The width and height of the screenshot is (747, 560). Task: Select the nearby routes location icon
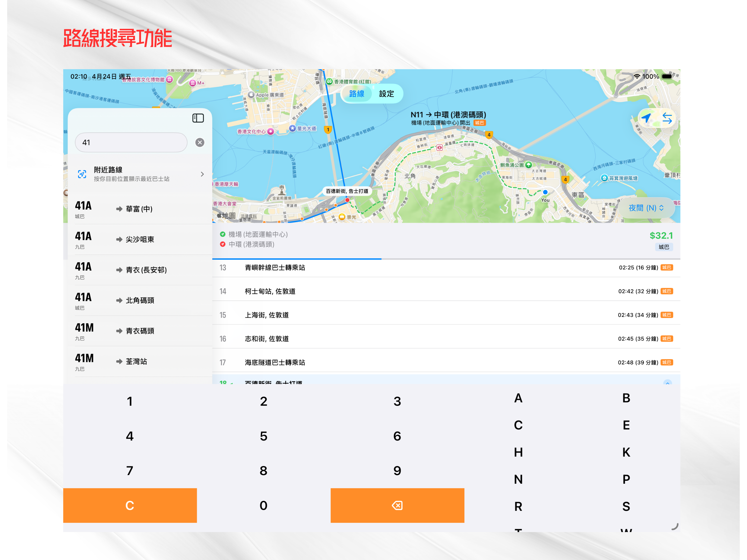pyautogui.click(x=82, y=174)
